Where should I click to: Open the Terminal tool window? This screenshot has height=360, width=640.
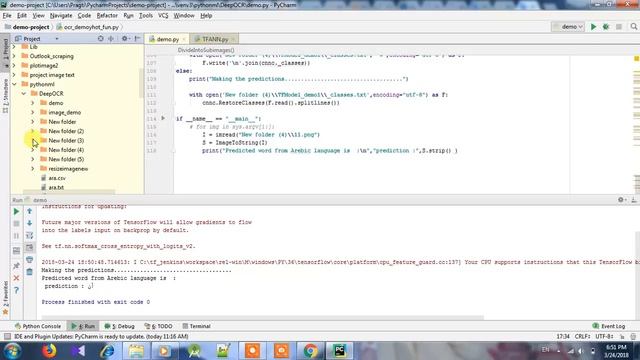196,326
